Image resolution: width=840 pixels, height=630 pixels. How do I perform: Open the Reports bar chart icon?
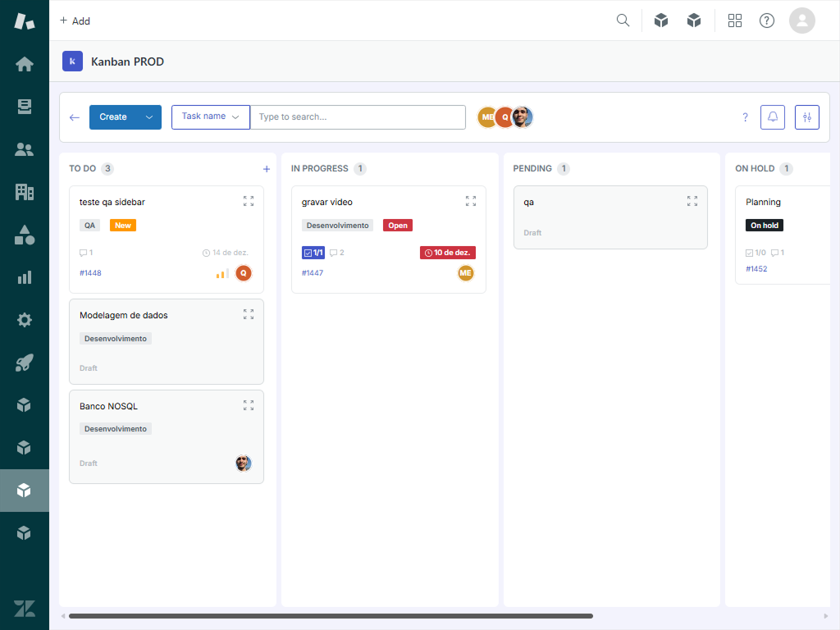[24, 276]
